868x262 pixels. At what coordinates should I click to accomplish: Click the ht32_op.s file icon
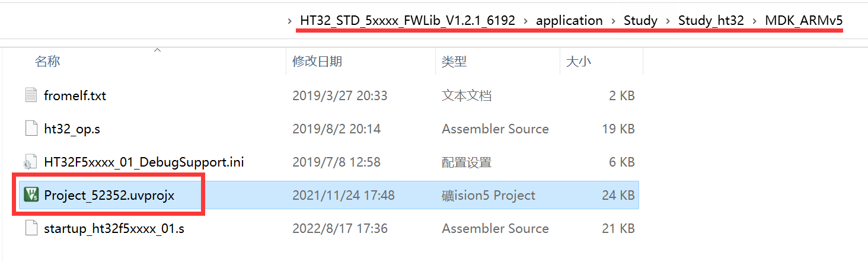(31, 129)
